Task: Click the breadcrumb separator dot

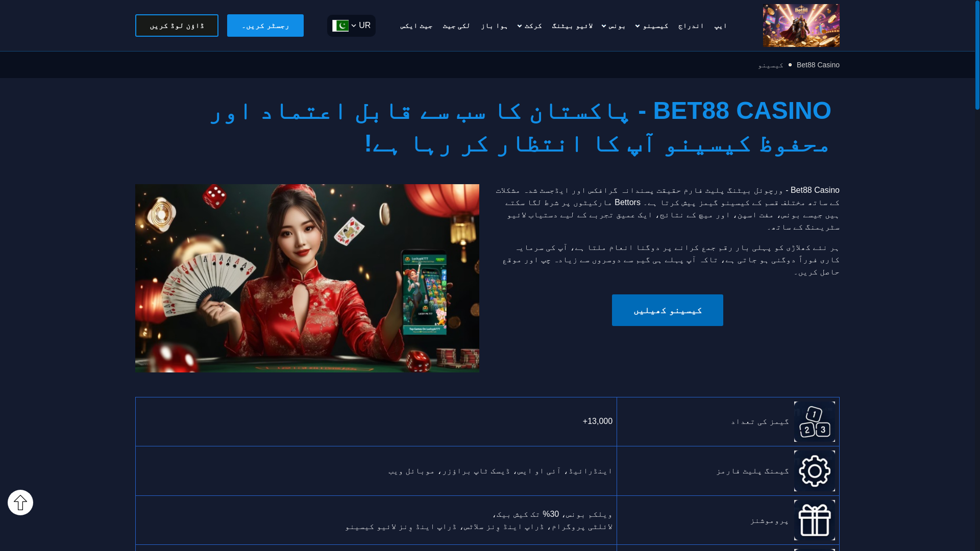Action: [x=790, y=65]
